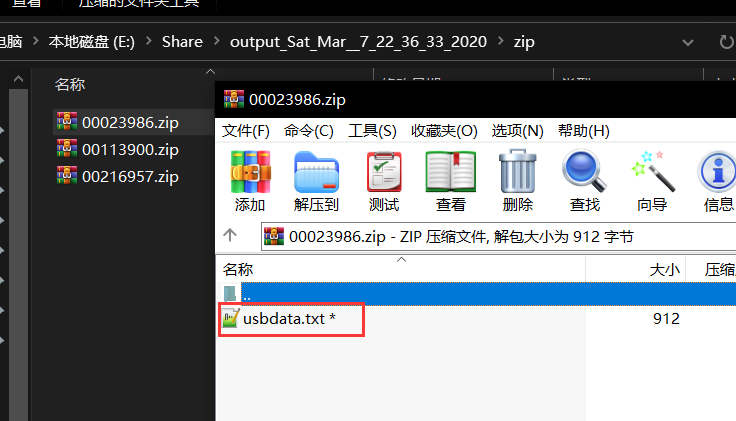Select the usbdata.txt * entry in WinRAR
Screen dimensions: 736x421
point(289,319)
